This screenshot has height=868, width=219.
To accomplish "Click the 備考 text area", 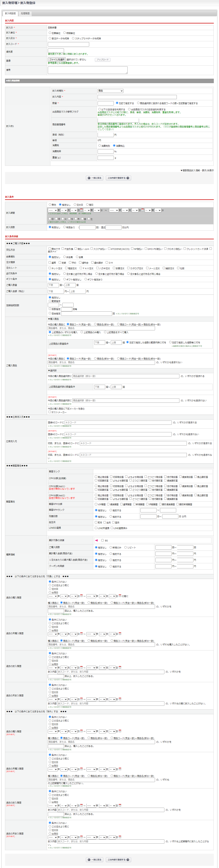I will pos(87,70).
